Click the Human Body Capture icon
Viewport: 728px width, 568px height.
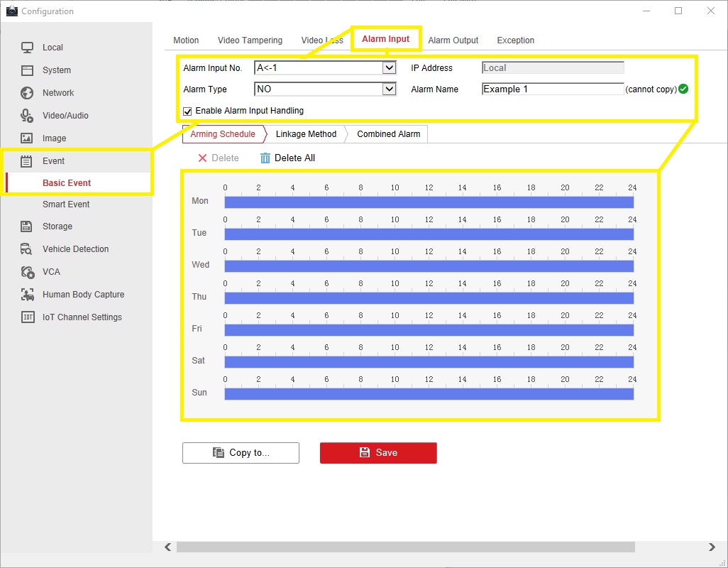[x=27, y=295]
